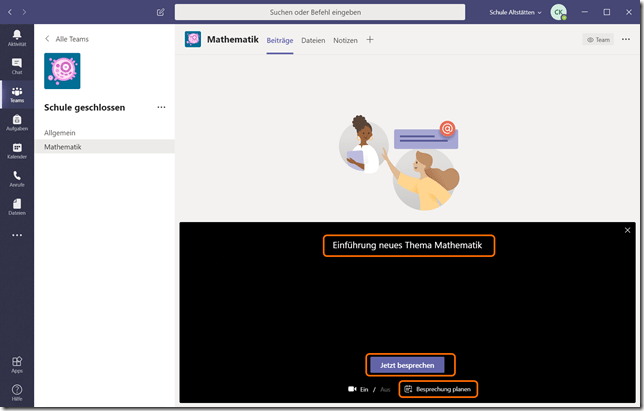This screenshot has height=411, width=644.
Task: Click Besprechung planen link
Action: click(x=438, y=388)
